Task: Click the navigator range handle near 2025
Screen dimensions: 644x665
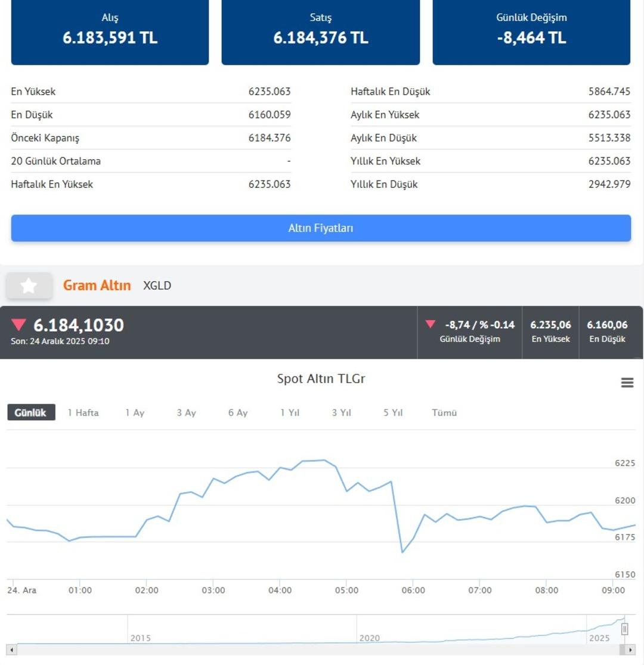Action: tap(625, 629)
